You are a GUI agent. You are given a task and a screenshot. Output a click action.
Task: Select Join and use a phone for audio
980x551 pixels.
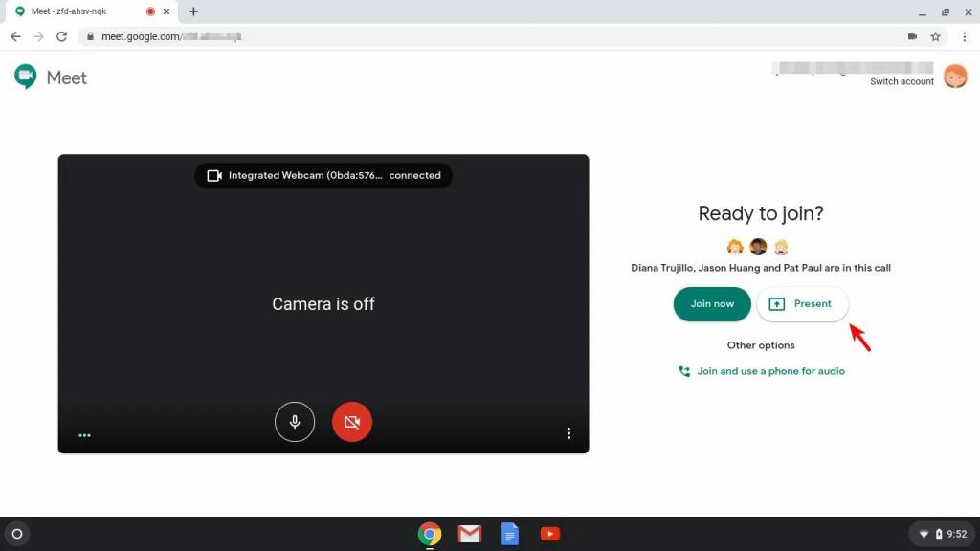coord(769,371)
